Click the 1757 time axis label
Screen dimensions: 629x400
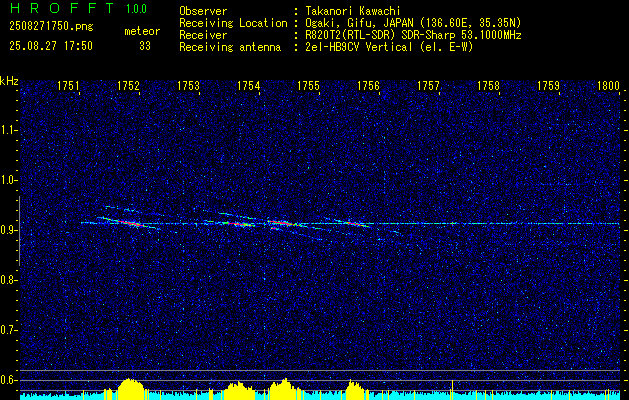(x=428, y=85)
